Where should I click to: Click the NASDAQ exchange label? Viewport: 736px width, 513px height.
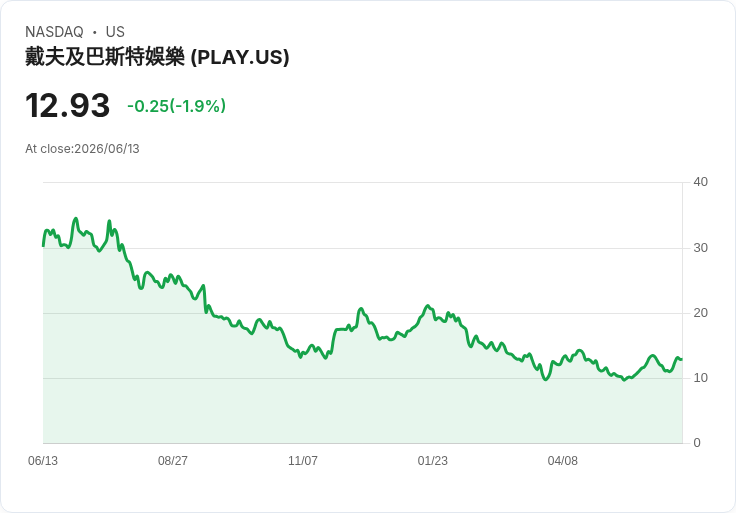54,32
